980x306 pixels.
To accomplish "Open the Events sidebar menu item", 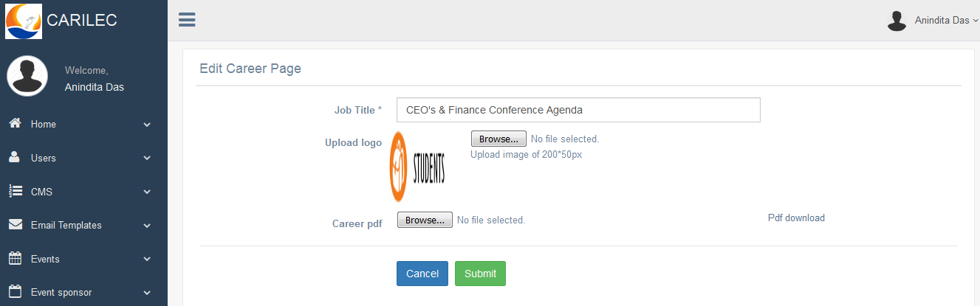I will (83, 260).
